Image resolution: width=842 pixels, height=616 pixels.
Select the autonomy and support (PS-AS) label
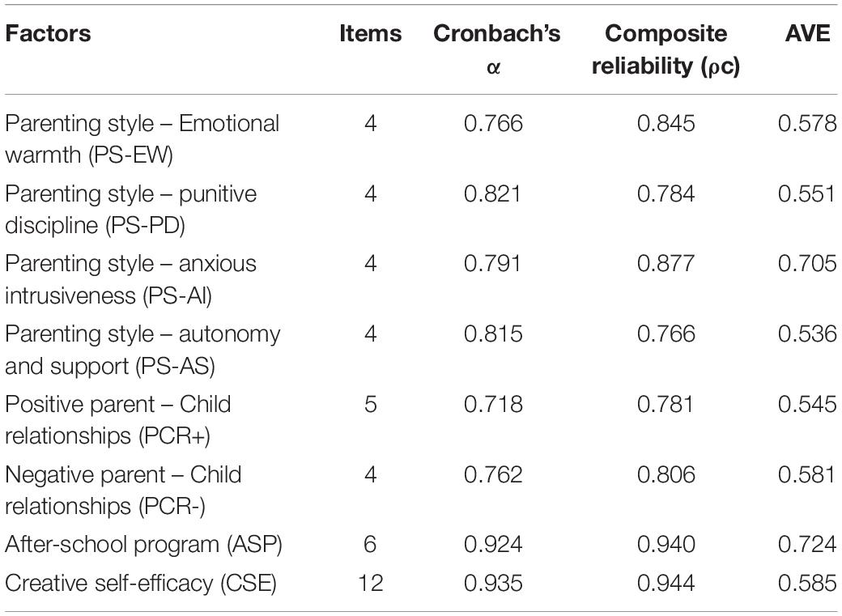[x=142, y=350]
